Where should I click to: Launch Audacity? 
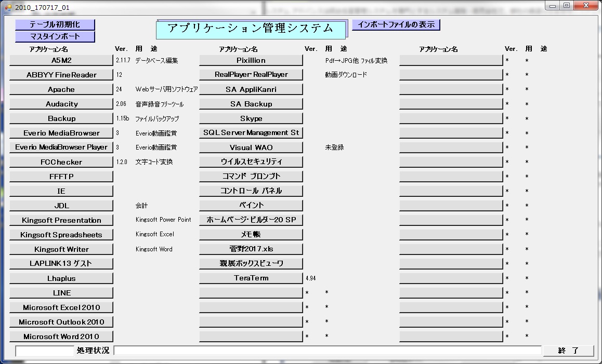pos(61,104)
